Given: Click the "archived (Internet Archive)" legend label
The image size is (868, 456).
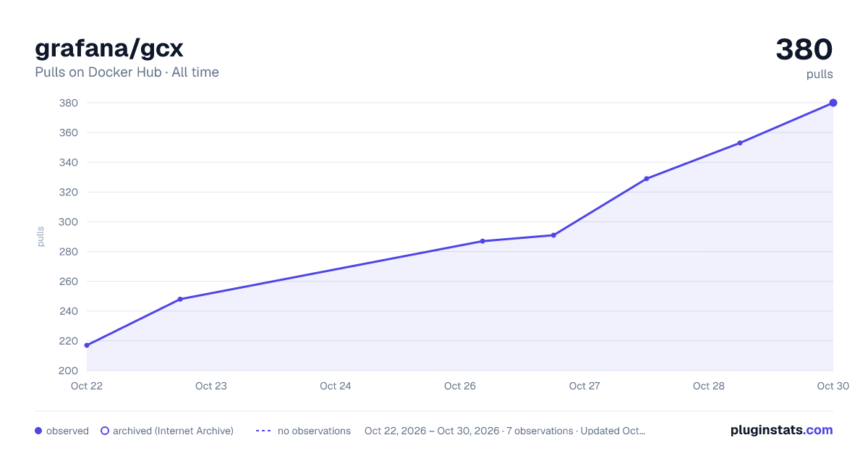Looking at the screenshot, I should 173,431.
